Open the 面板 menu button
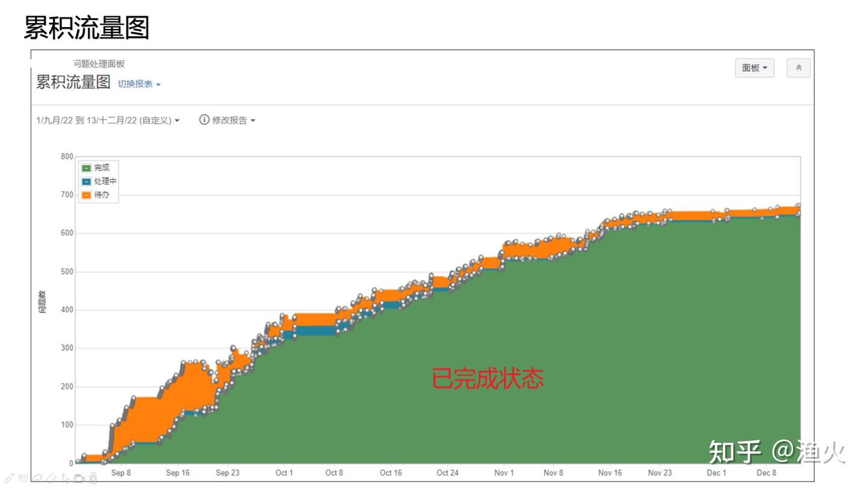The image size is (868, 488). [754, 68]
